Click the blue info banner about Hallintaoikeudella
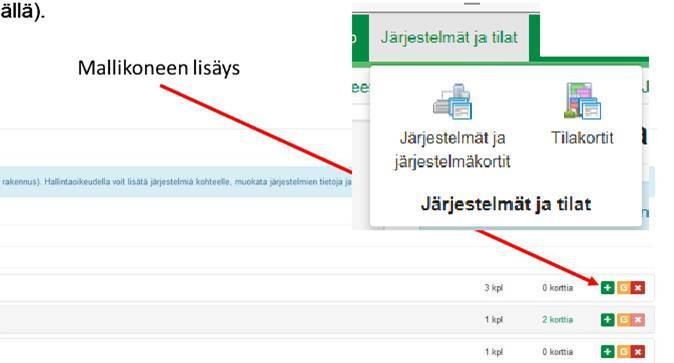Screen dimensions: 674x363 tap(176, 182)
